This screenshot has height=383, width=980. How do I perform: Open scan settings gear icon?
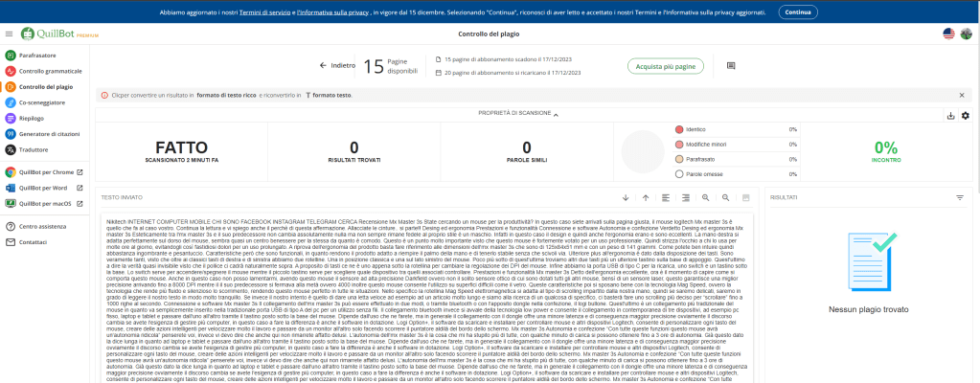(965, 116)
